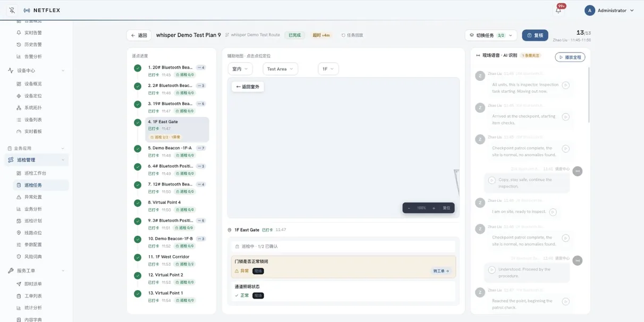Go to 历史告警 in the sidebar
Screen dimensions: 644x322
click(33, 45)
